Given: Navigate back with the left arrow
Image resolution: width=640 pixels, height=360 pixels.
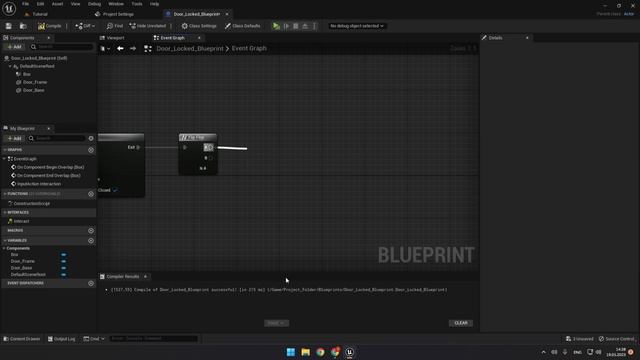Looking at the screenshot, I should (120, 48).
